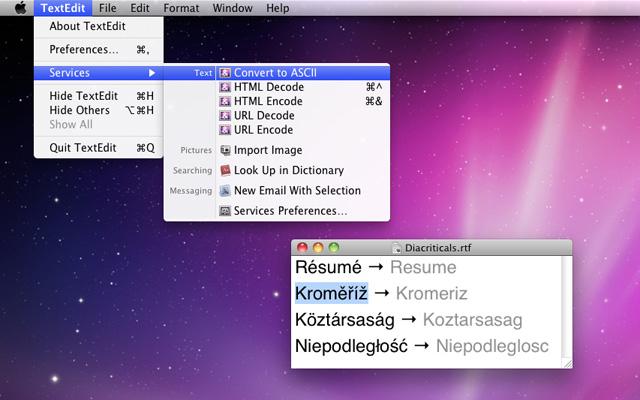Open the Edit menu
Screen dimensions: 640x400
click(140, 8)
